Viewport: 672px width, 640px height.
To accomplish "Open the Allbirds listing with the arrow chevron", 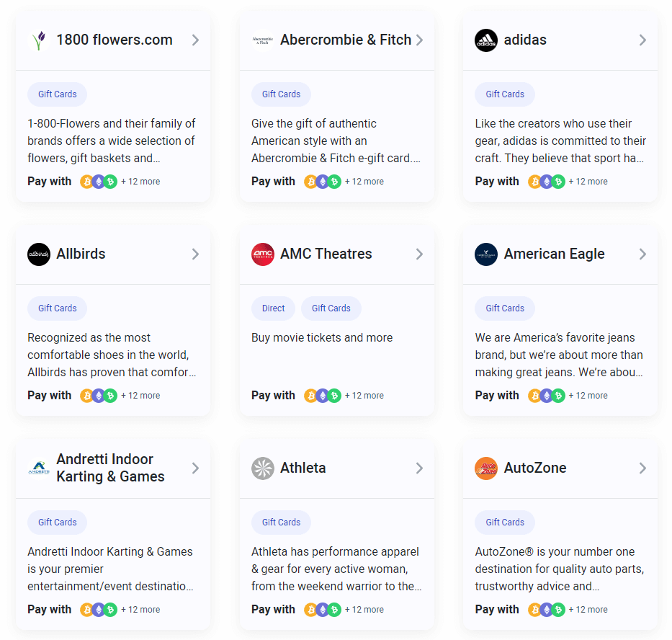I will point(195,254).
